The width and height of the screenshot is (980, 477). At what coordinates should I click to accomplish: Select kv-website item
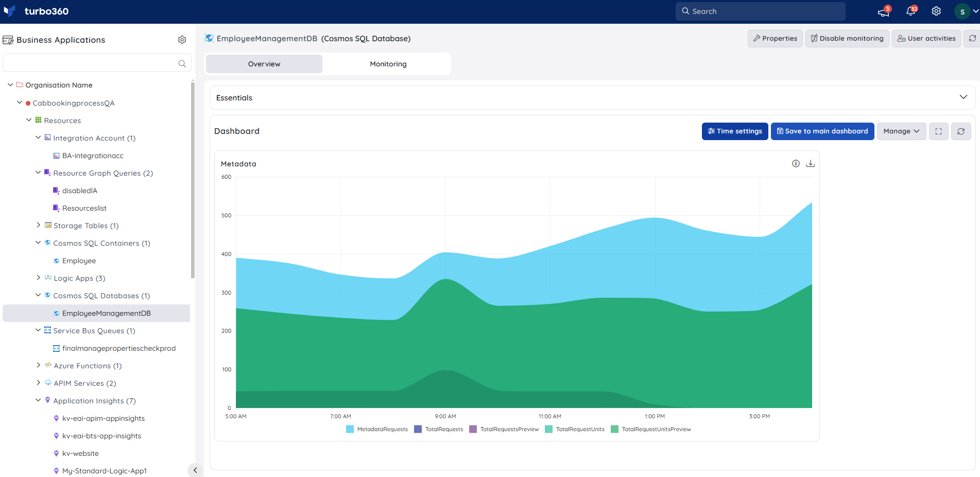click(80, 453)
